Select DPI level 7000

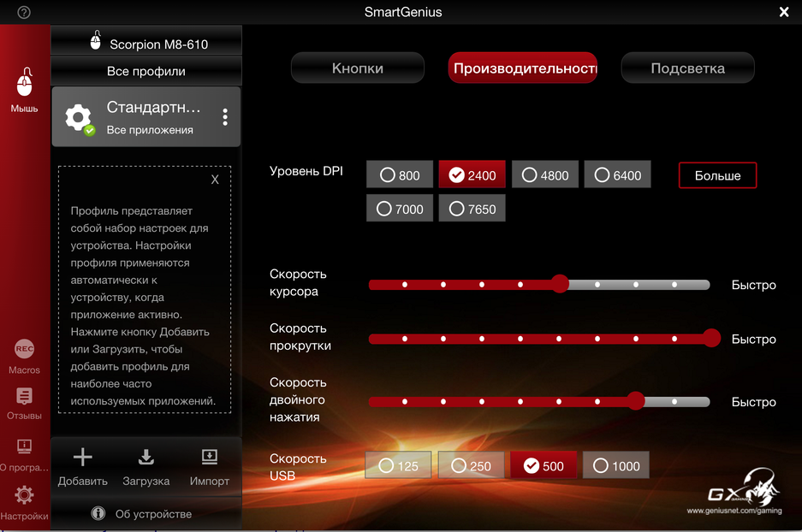click(x=400, y=209)
